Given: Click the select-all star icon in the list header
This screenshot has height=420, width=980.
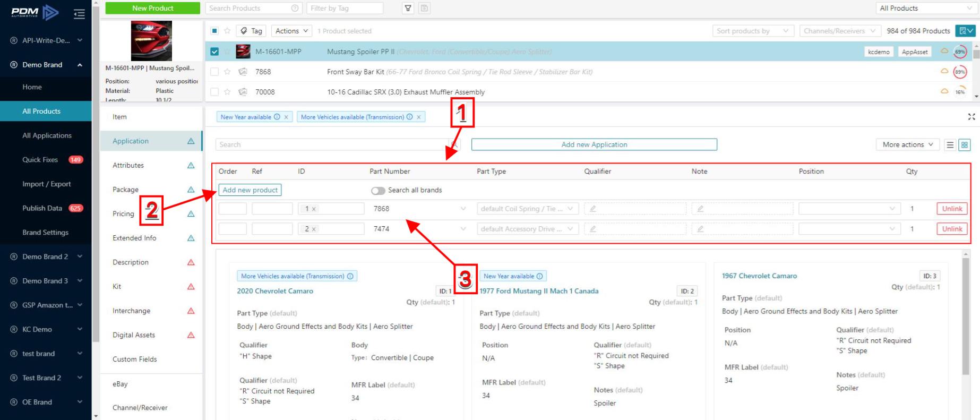Looking at the screenshot, I should coord(227,31).
